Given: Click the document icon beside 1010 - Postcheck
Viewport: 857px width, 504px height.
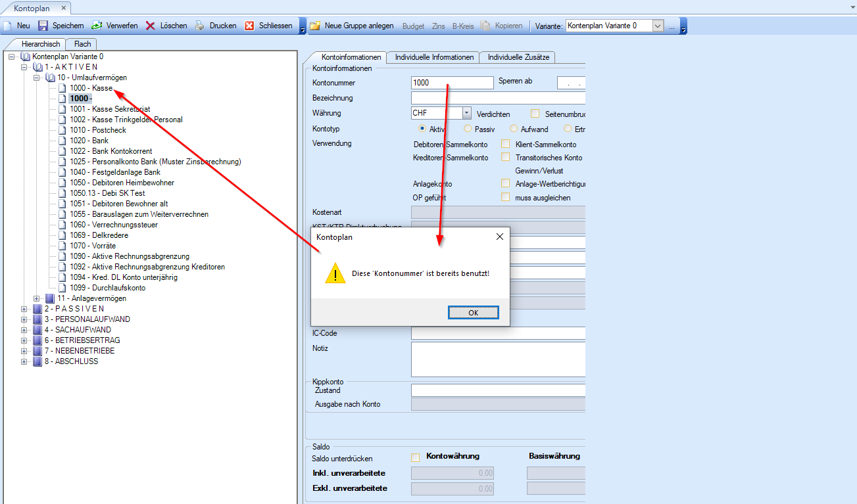Looking at the screenshot, I should click(x=62, y=130).
